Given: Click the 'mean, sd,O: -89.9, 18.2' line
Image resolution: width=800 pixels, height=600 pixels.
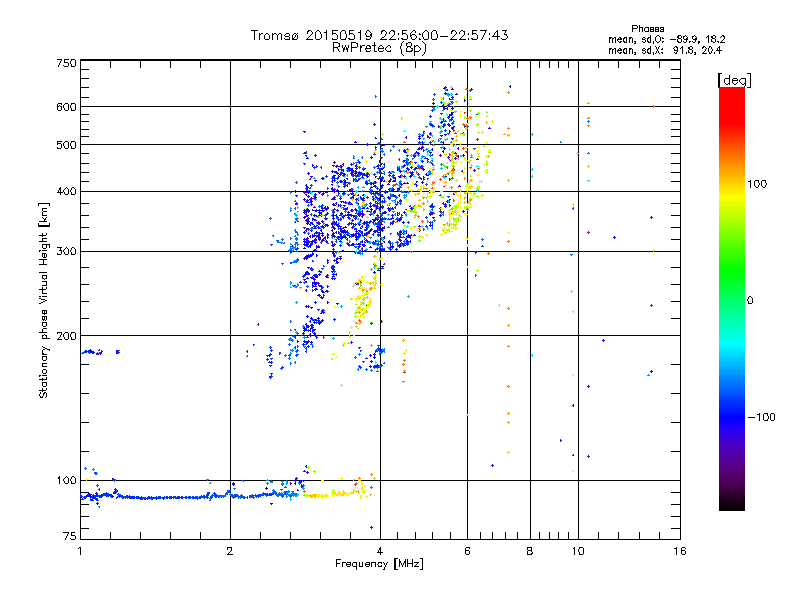Looking at the screenshot, I should 666,39.
